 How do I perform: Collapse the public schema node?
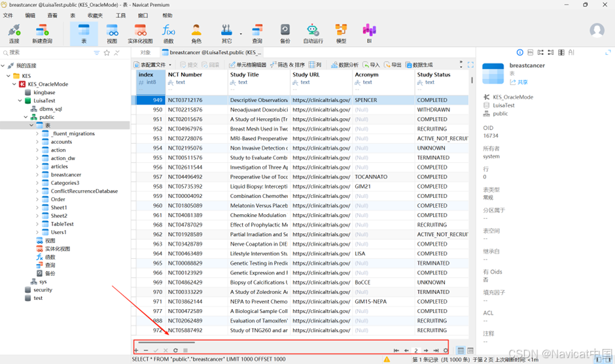(x=26, y=117)
